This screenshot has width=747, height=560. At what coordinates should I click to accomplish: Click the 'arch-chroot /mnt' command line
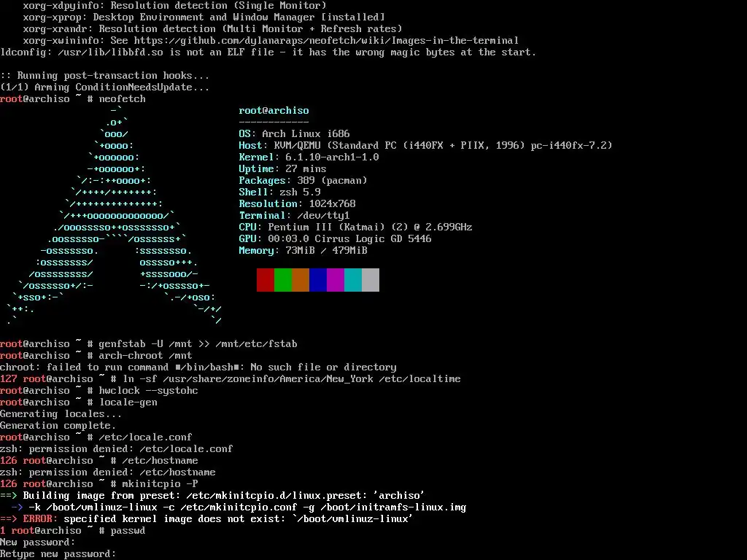(96, 355)
